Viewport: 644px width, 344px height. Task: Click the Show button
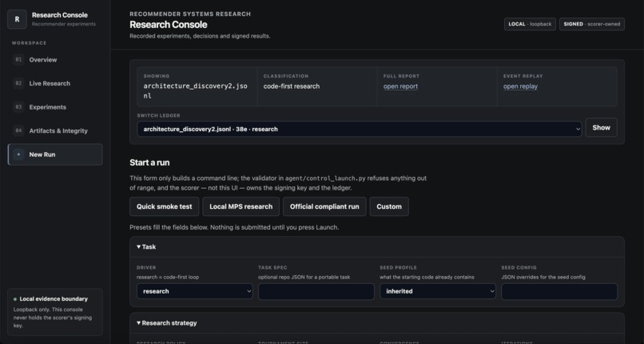(x=601, y=127)
